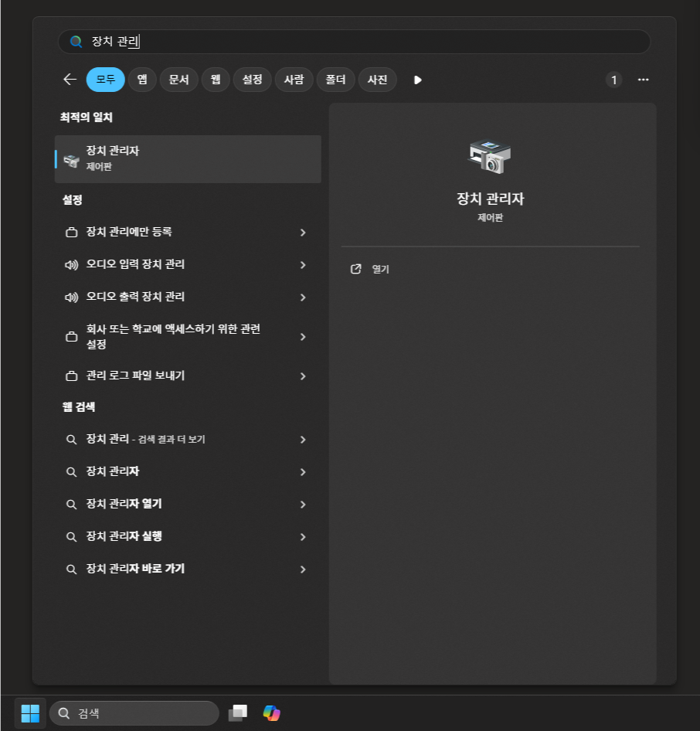The height and width of the screenshot is (731, 700).
Task: Expand the 관리 로그 파일 보내기 chevron
Action: tap(303, 376)
